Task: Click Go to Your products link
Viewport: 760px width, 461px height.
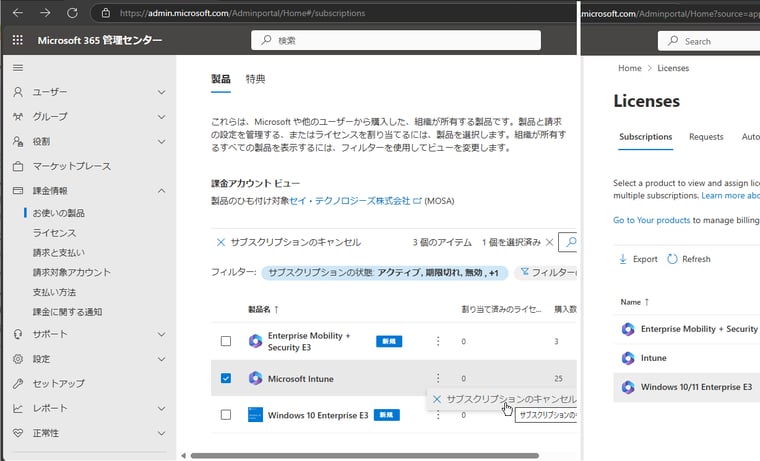Action: pyautogui.click(x=651, y=220)
